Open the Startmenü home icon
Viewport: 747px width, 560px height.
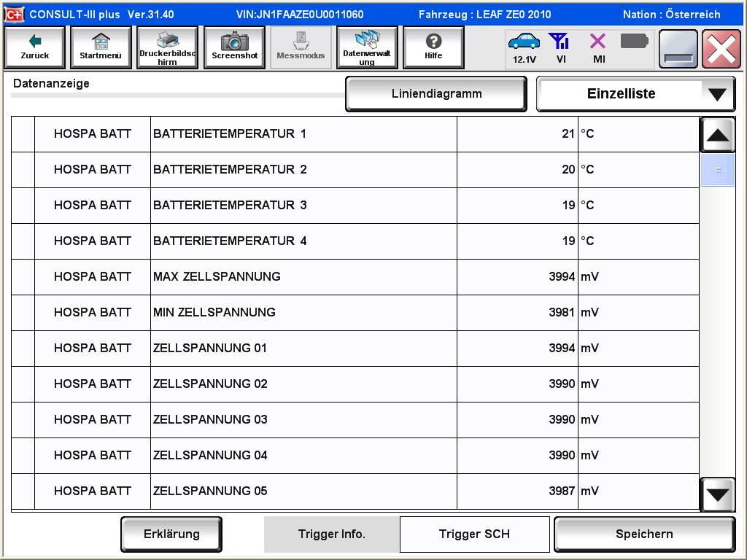click(101, 42)
